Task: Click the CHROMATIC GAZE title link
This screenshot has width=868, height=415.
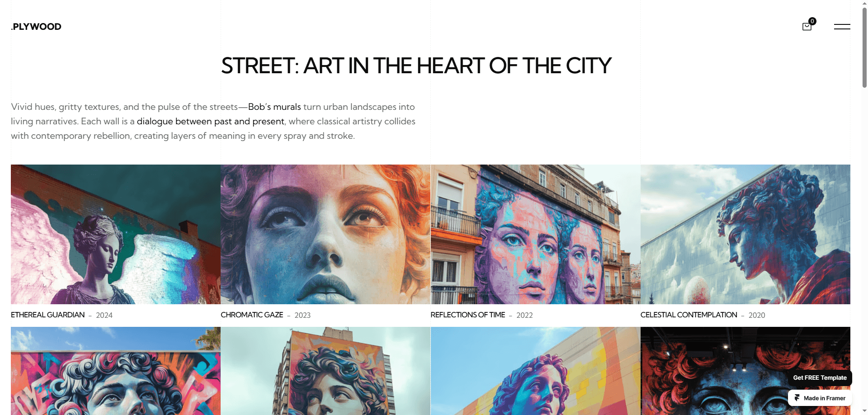Action: [x=252, y=315]
